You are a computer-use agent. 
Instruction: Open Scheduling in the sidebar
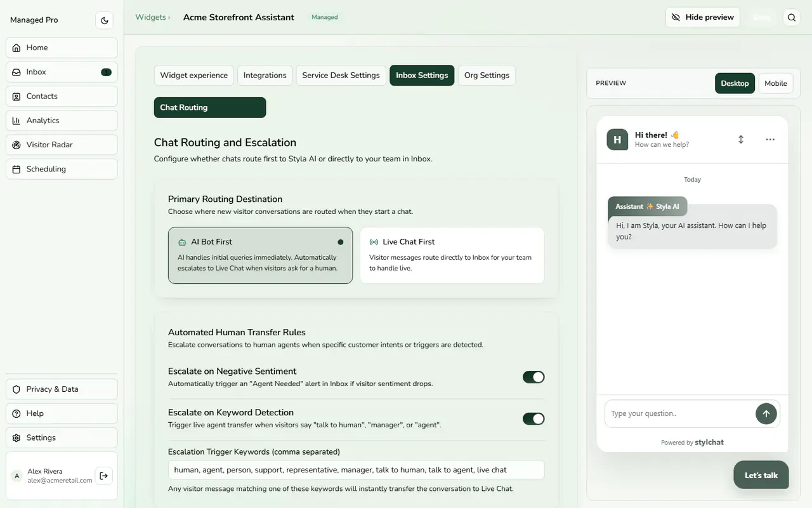[62, 169]
